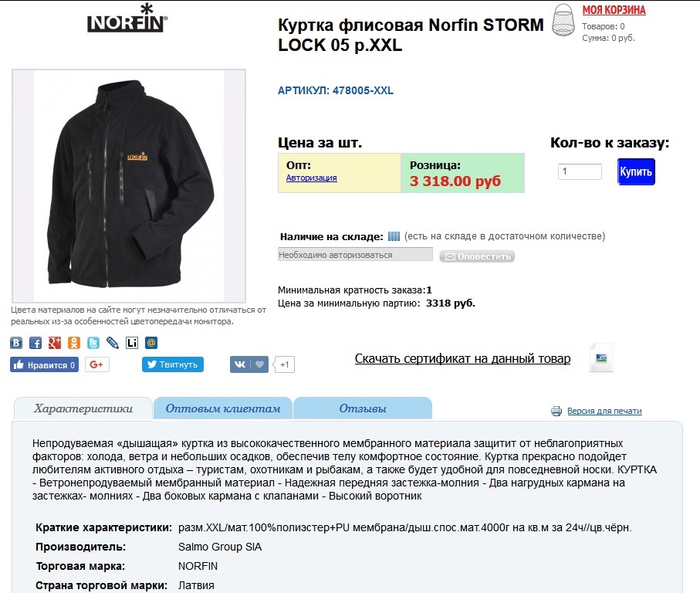Share via Mail.ru @ icon

click(x=151, y=343)
